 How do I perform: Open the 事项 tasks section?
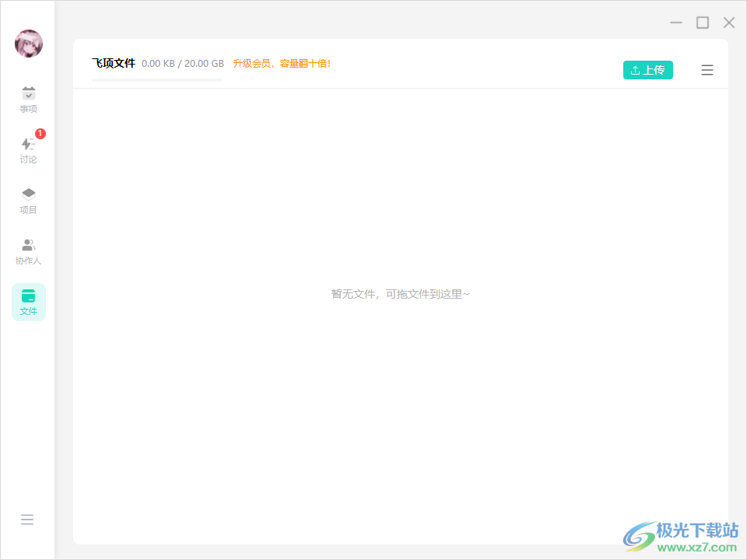(x=29, y=100)
